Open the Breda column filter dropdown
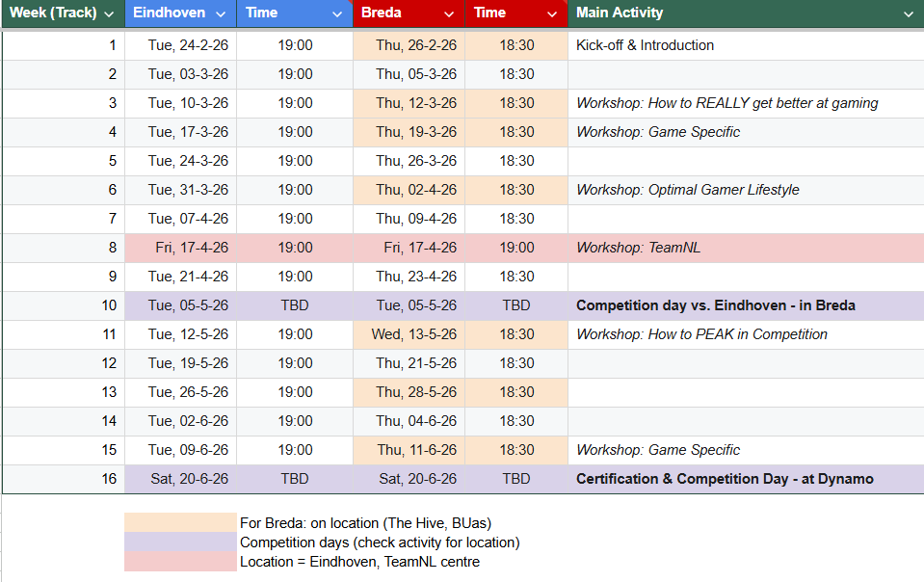Viewport: 924px width, 582px height. (449, 14)
